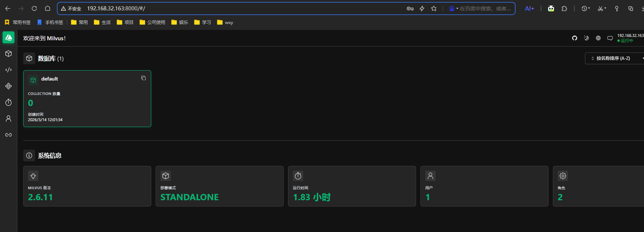The width and height of the screenshot is (644, 232).
Task: Click the user person icon in 用户 card
Action: [430, 176]
